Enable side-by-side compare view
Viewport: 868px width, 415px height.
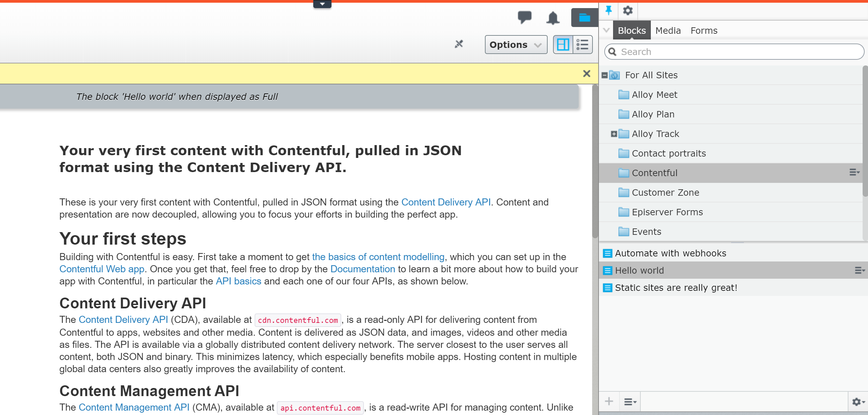tap(563, 44)
